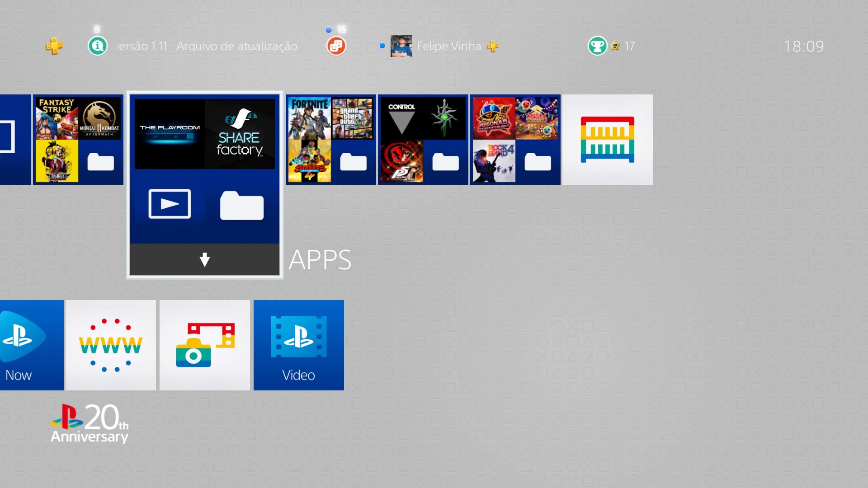Click the 18:09 clock
Screen dimensions: 868x488
click(x=804, y=46)
